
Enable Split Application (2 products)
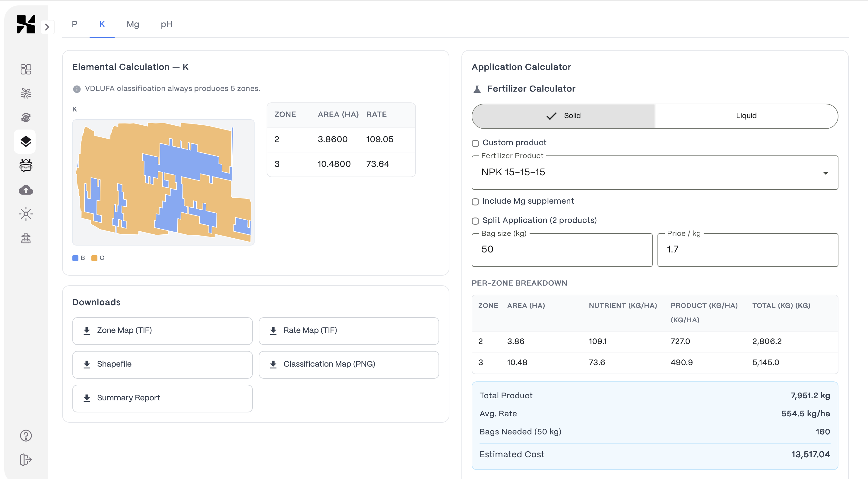tap(475, 221)
